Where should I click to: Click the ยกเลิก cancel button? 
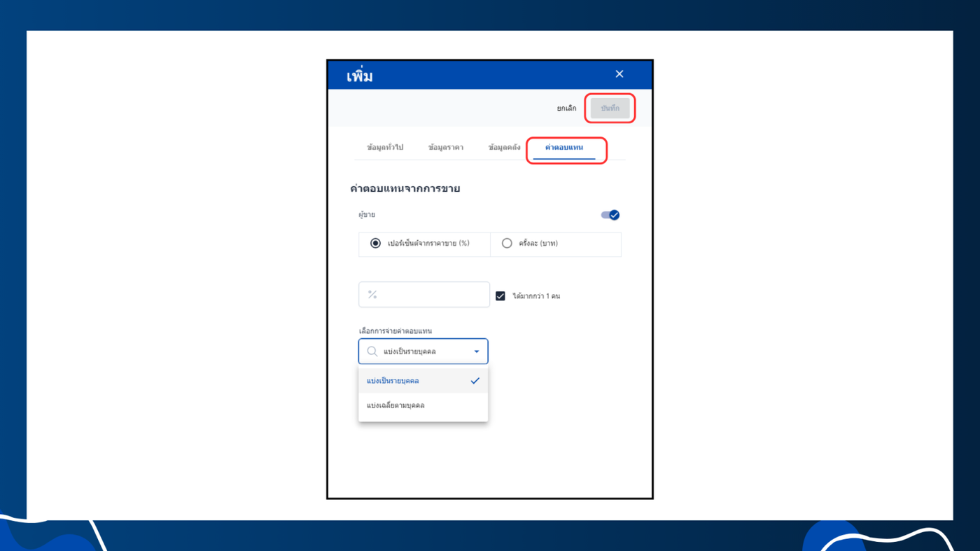[566, 109]
